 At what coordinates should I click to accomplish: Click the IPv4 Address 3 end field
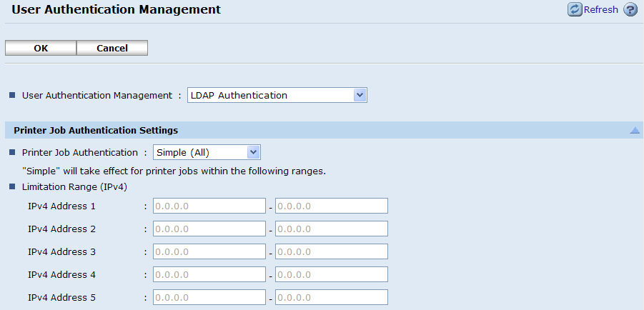pos(332,251)
